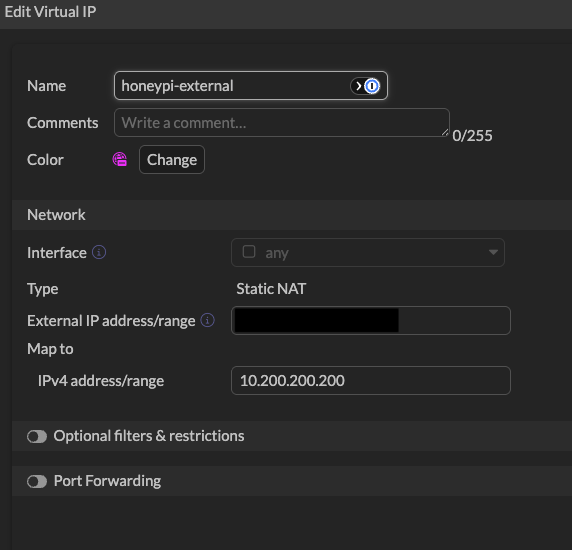
Task: Click the Optional filters & restrictions label
Action: click(149, 436)
